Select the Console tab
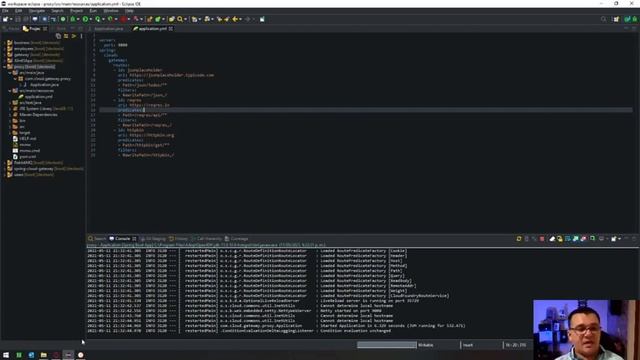Image resolution: width=640 pixels, height=360 pixels. point(122,239)
